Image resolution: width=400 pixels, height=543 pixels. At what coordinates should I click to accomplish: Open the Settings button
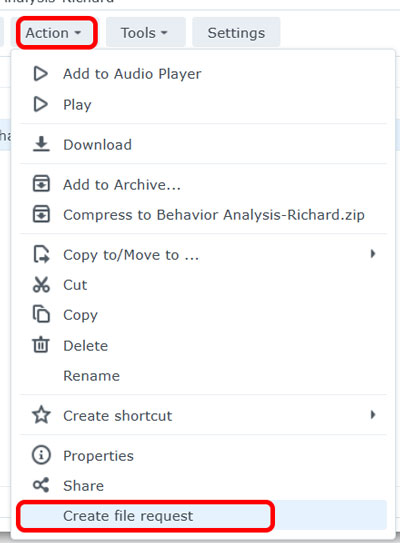pos(236,33)
